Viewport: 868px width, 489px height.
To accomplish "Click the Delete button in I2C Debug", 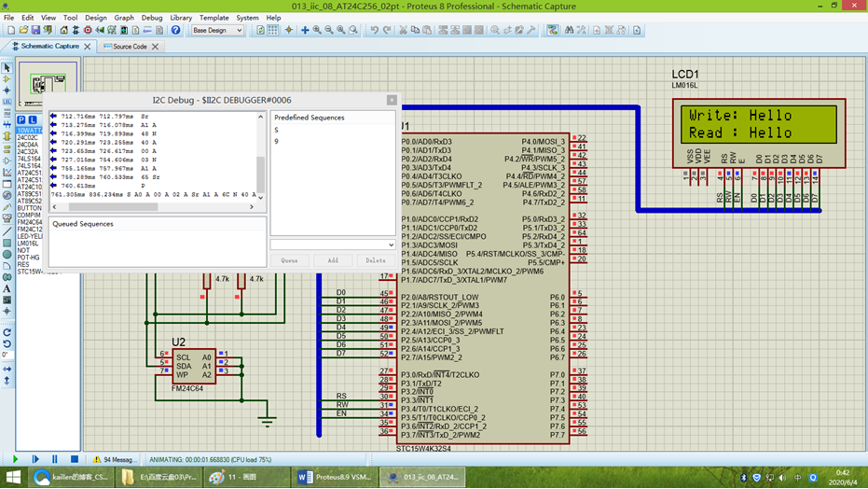I will tap(376, 260).
